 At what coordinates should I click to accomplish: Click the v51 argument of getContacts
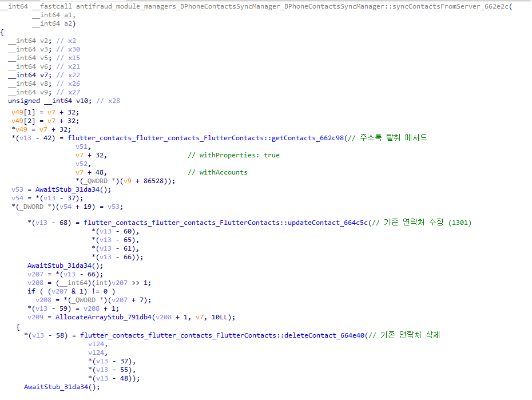(81, 146)
